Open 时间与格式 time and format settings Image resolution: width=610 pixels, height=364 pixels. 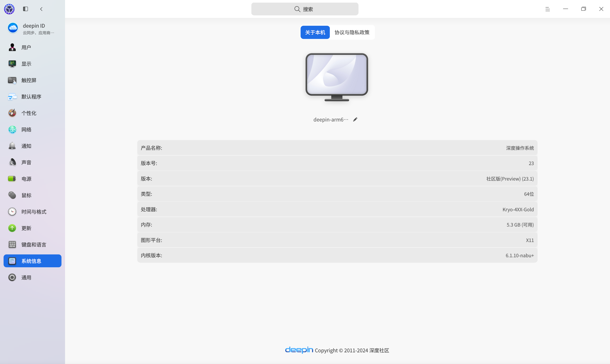32,212
